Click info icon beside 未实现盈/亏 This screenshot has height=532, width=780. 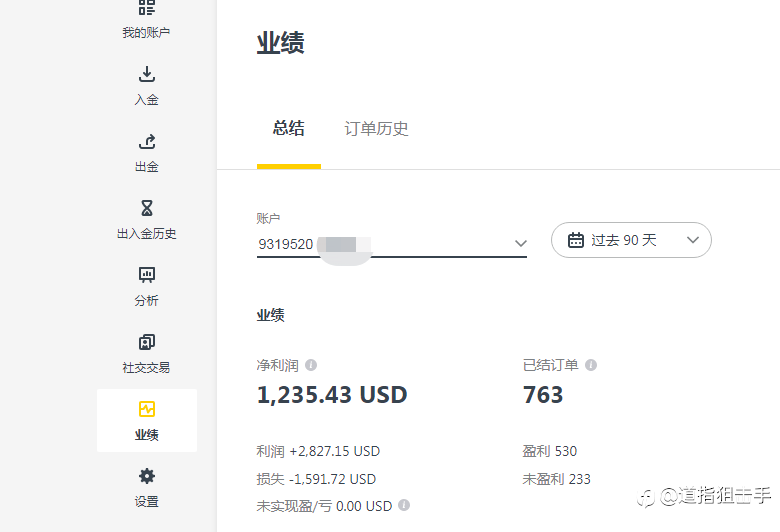click(x=404, y=506)
